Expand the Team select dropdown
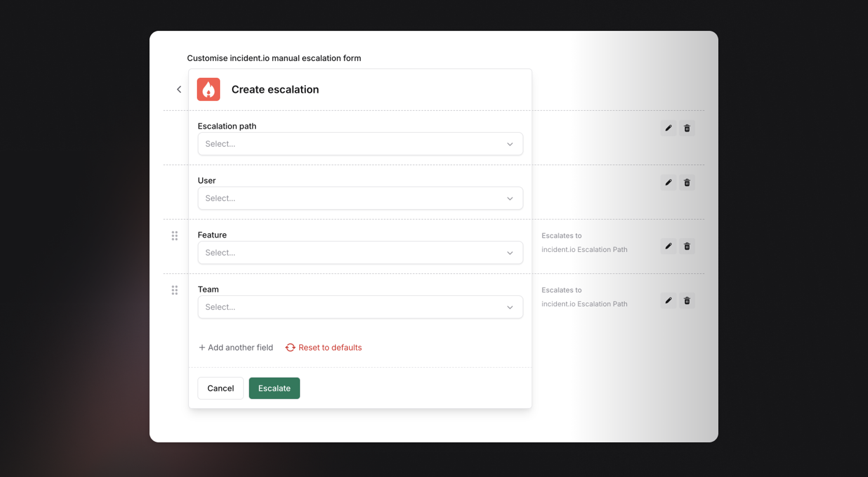Viewport: 868px width, 477px height. [x=360, y=307]
